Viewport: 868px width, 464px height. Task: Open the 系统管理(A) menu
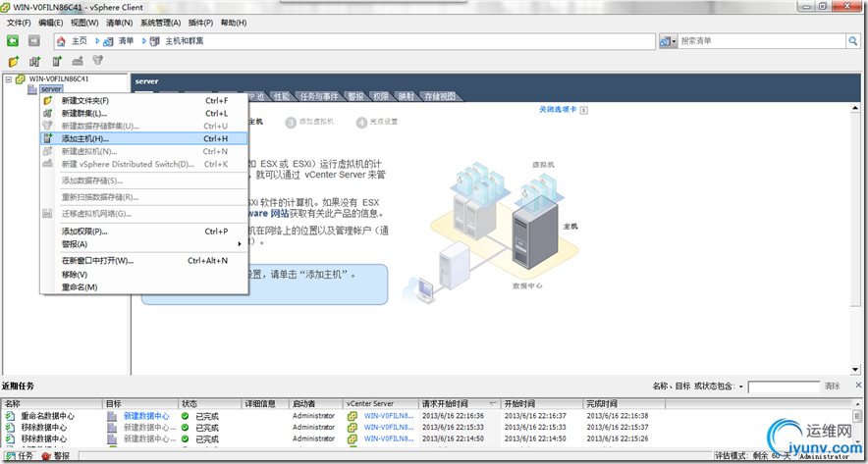click(160, 23)
